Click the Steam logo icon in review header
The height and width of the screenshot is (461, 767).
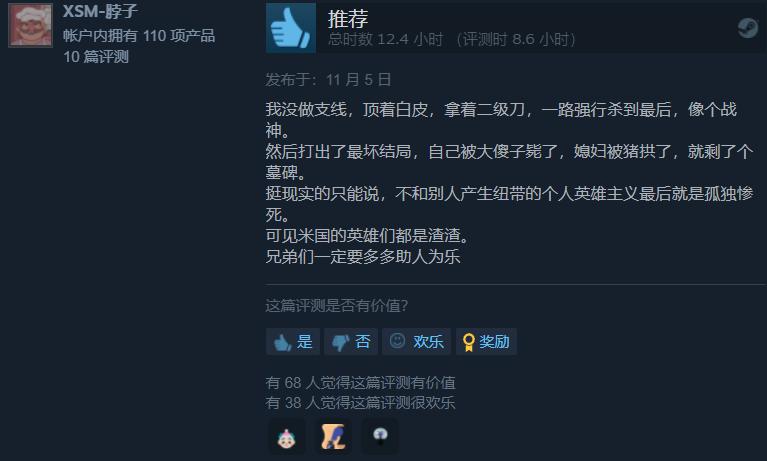(747, 28)
